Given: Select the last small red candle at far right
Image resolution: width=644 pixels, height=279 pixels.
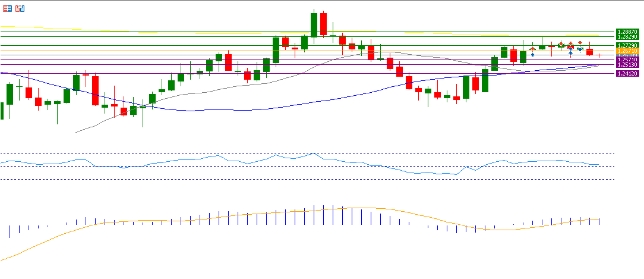Looking at the screenshot, I should coord(599,55).
